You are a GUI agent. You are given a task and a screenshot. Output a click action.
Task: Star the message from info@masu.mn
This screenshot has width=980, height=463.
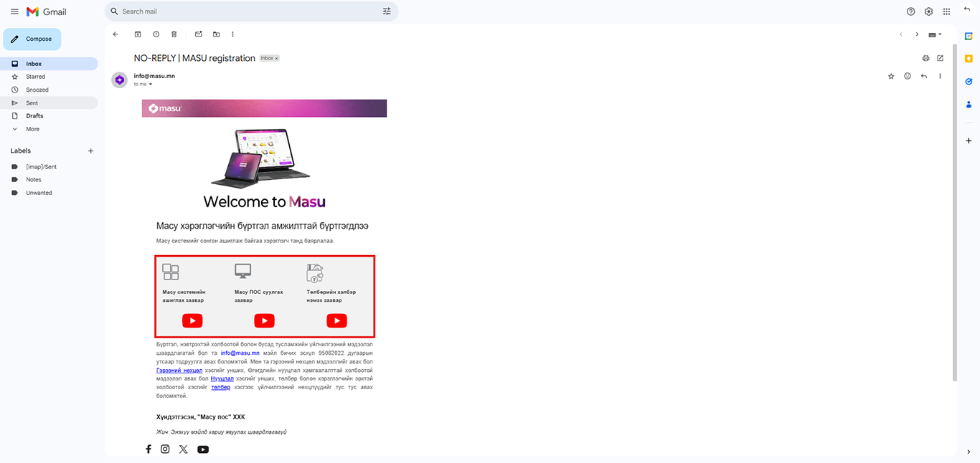(891, 76)
